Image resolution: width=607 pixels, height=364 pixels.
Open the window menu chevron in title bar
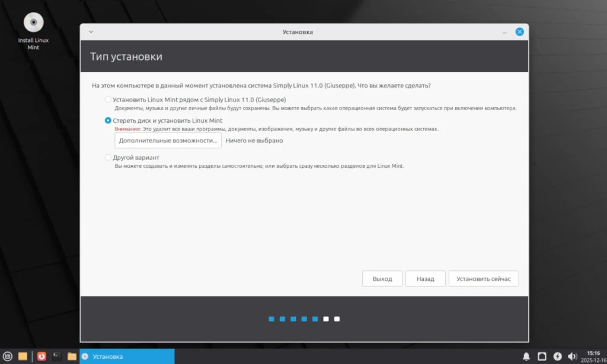point(91,32)
